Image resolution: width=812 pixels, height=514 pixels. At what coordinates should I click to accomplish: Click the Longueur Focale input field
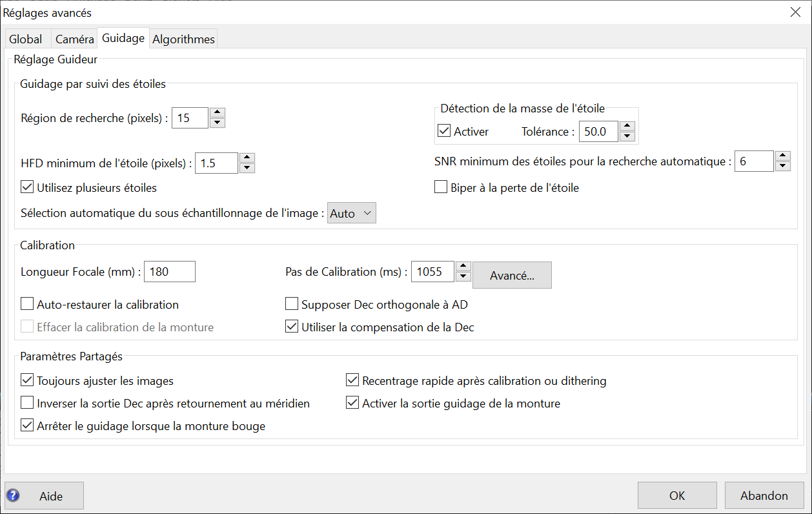(170, 272)
